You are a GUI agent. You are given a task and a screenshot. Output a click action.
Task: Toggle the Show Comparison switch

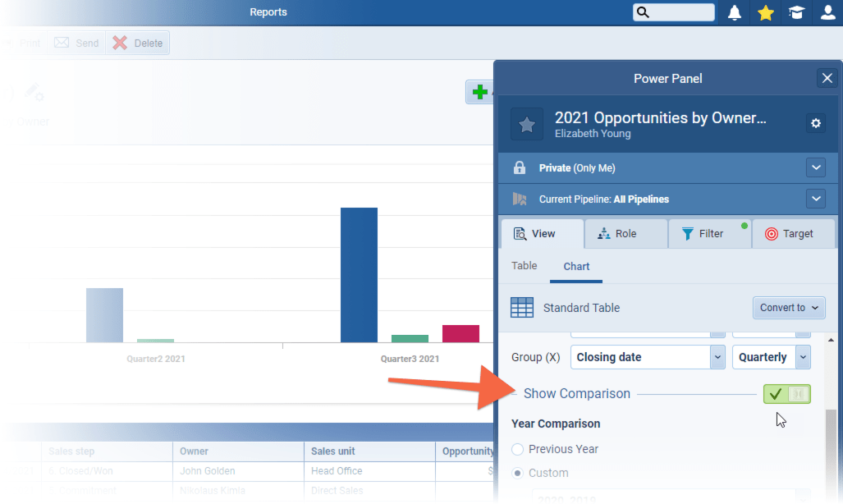(x=786, y=394)
